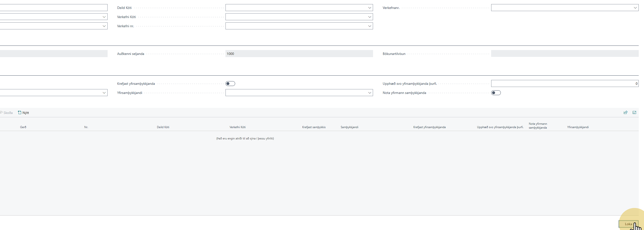Click the Nýtt new-line icon

pos(20,113)
